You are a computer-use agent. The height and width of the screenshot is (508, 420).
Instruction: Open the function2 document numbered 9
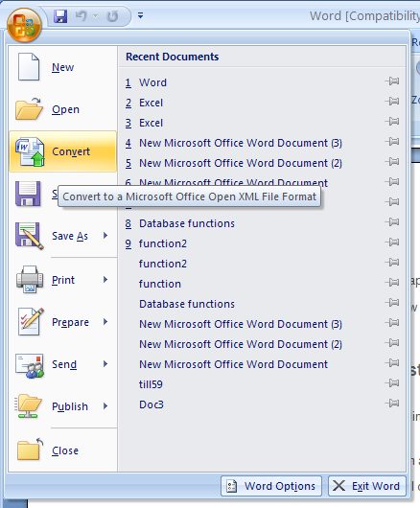tap(163, 243)
